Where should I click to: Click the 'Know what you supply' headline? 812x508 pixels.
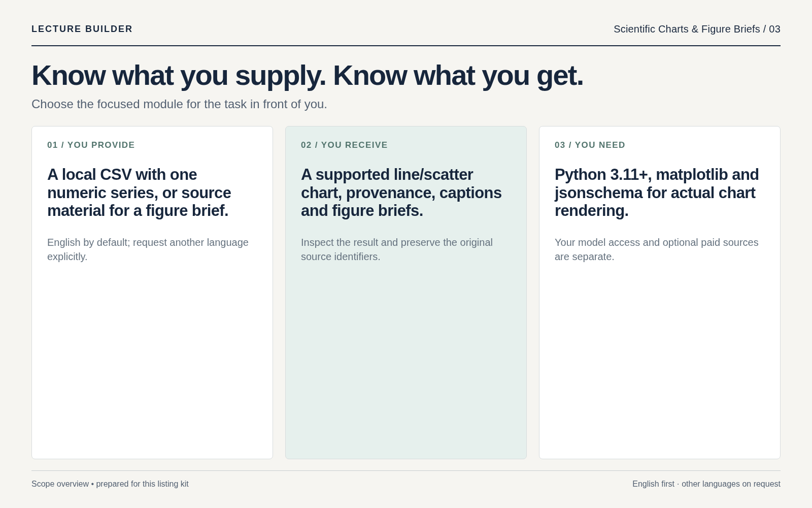click(x=308, y=75)
